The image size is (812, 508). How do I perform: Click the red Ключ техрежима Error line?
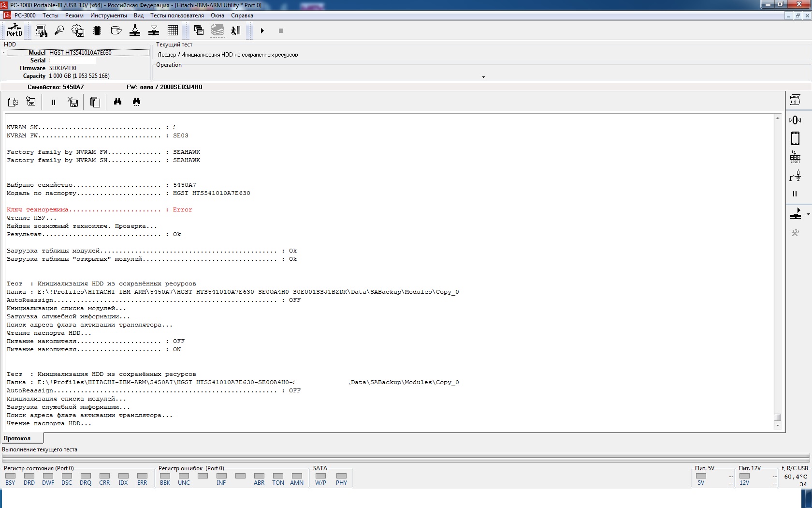click(100, 210)
